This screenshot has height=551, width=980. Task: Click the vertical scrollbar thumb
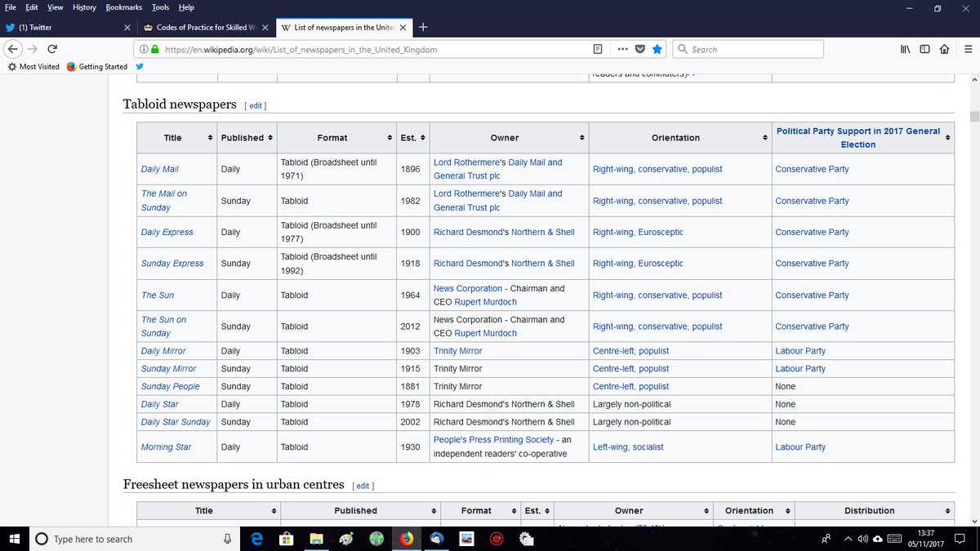[973, 116]
